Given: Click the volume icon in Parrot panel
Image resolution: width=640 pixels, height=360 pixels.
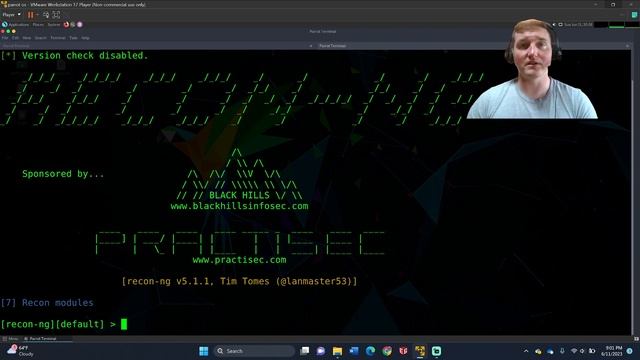Looking at the screenshot, I should coord(554,24).
